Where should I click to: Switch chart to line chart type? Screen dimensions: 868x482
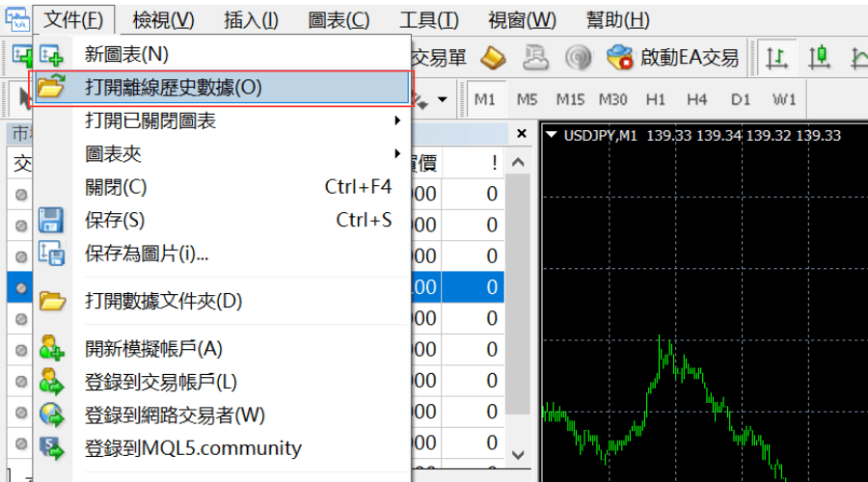[857, 58]
